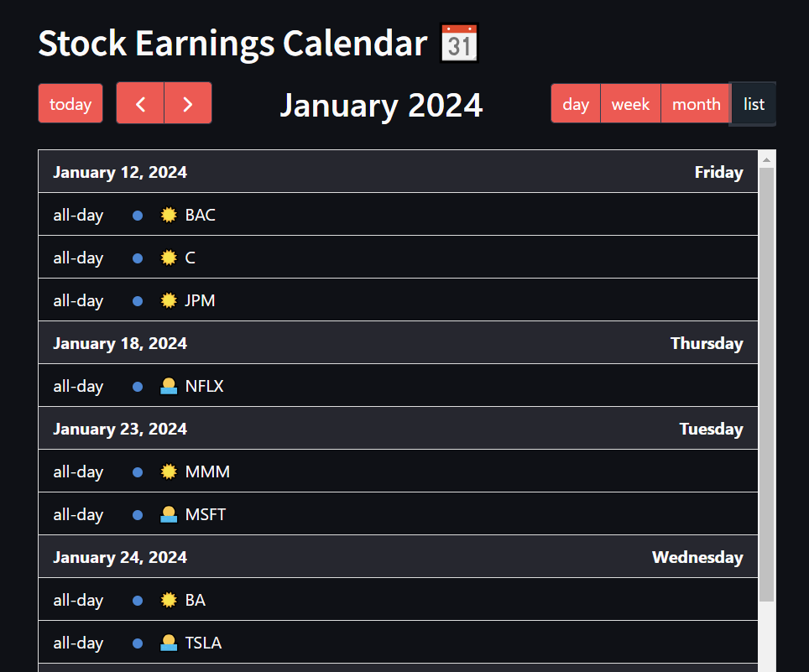Viewport: 809px width, 672px height.
Task: Click the sun icon next to C
Action: click(169, 258)
